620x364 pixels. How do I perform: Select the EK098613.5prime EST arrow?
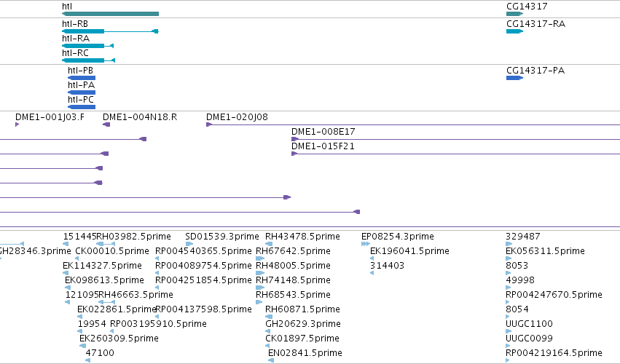[68, 288]
